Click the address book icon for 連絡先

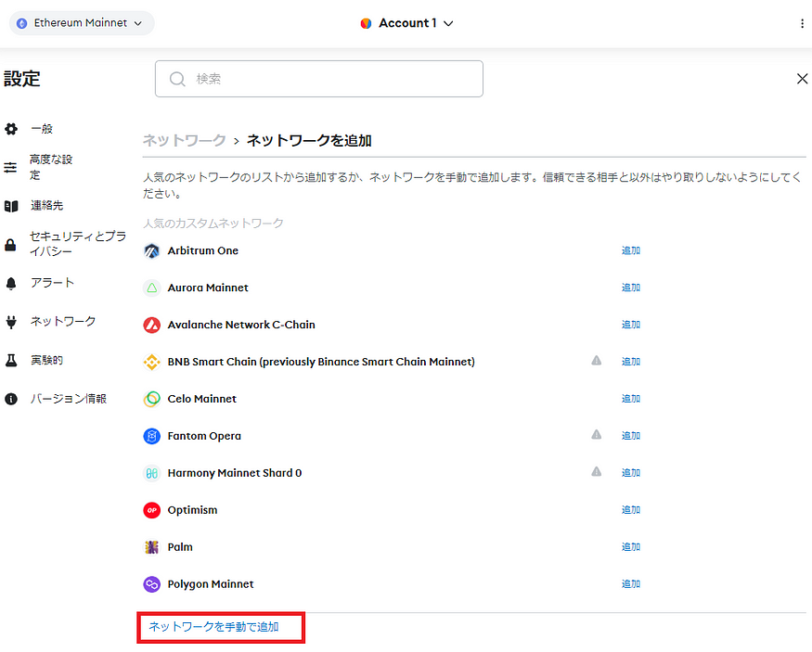(11, 206)
